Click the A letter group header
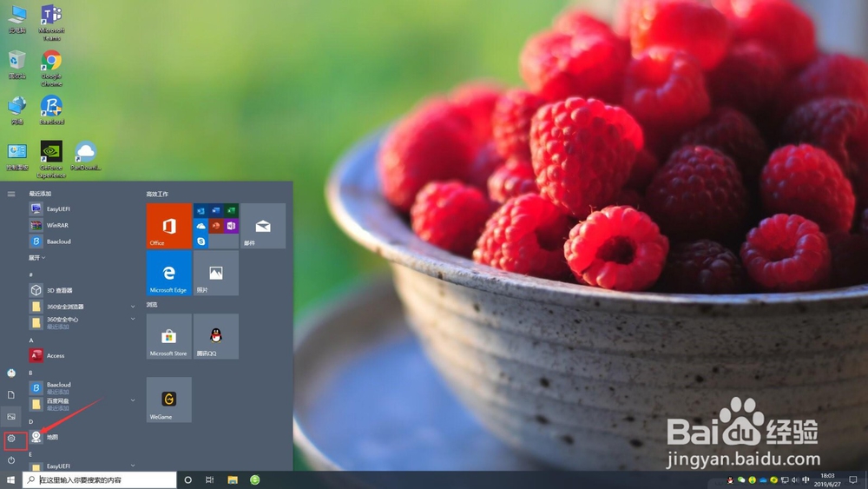This screenshot has width=868, height=489. [x=31, y=340]
